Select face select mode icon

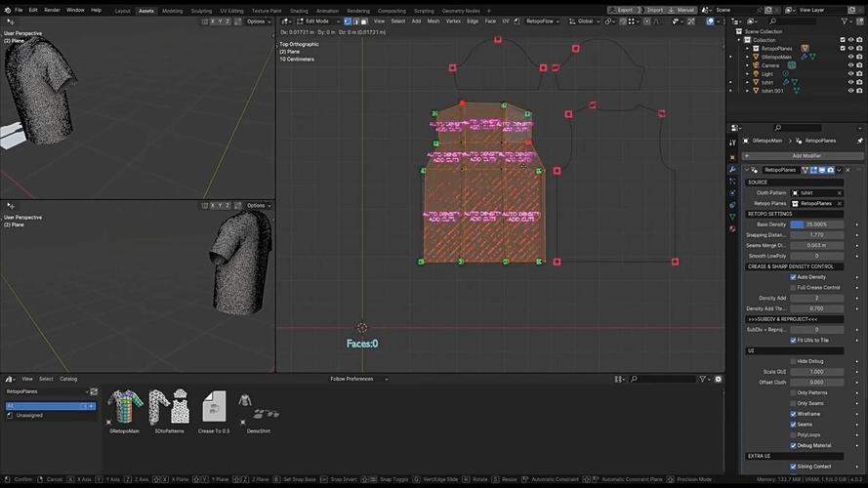coord(363,21)
